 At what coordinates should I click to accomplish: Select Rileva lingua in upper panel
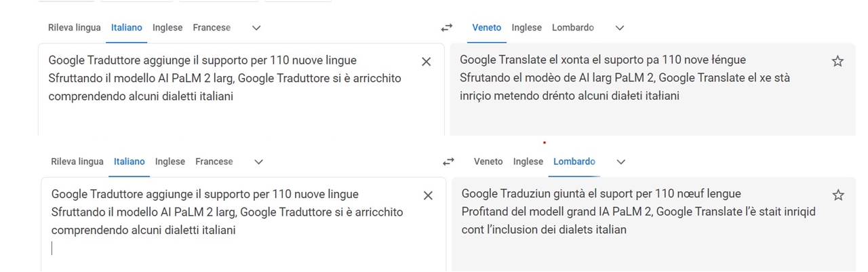coord(74,28)
